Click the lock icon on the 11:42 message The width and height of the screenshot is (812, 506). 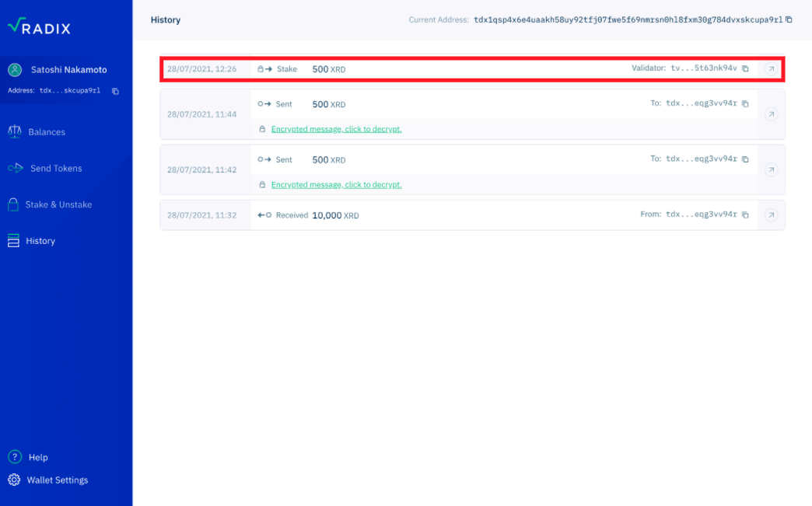point(262,185)
